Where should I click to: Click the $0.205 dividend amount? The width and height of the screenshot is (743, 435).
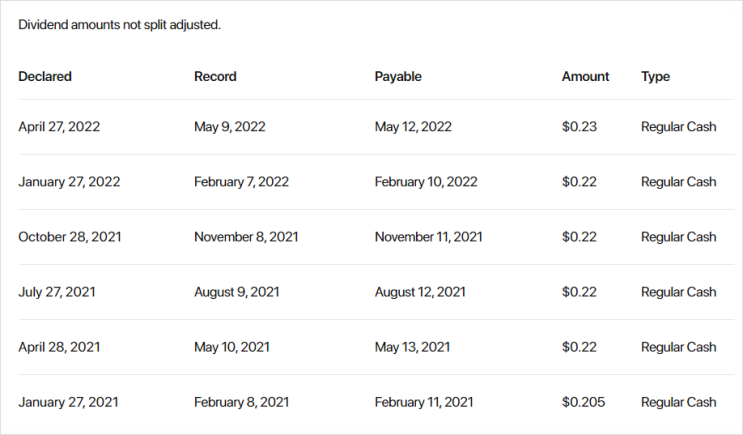pyautogui.click(x=583, y=402)
